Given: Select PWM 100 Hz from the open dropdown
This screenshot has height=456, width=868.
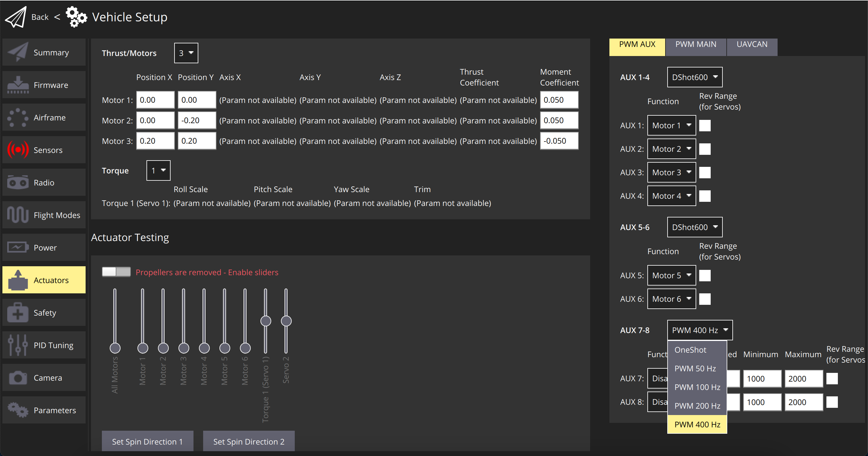Looking at the screenshot, I should [x=697, y=387].
